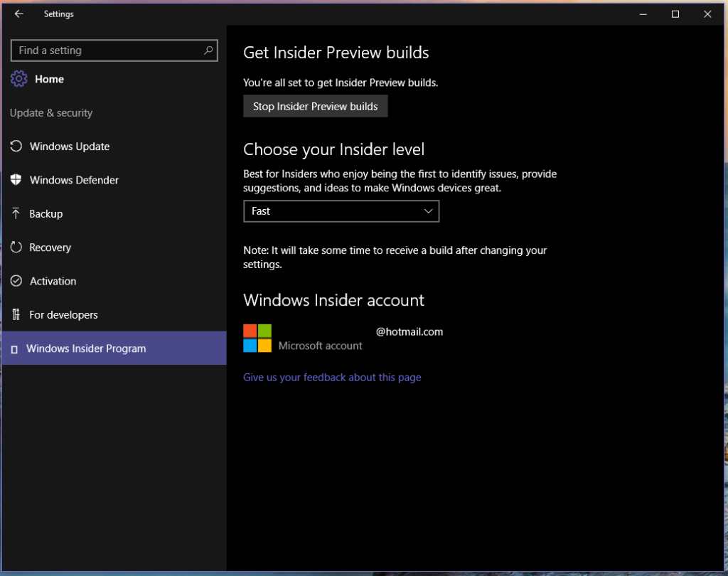Click the Activation checkmark circle icon
This screenshot has height=576, width=728.
[x=16, y=281]
